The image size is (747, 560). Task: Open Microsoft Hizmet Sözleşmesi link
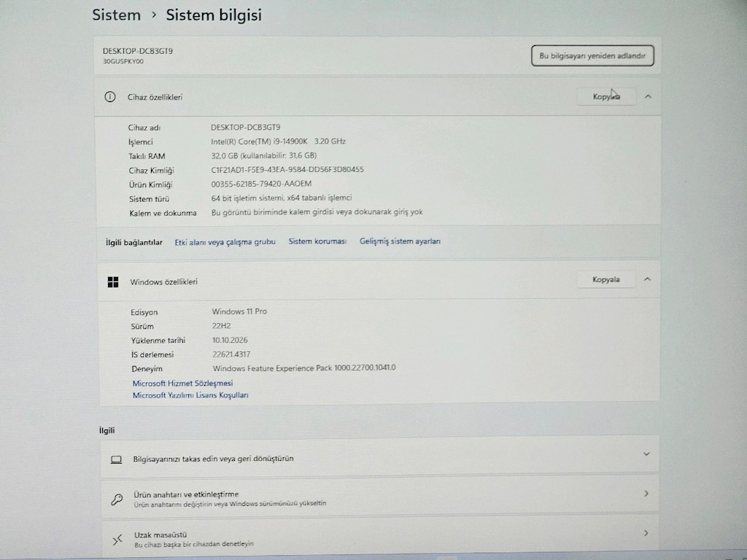[182, 384]
